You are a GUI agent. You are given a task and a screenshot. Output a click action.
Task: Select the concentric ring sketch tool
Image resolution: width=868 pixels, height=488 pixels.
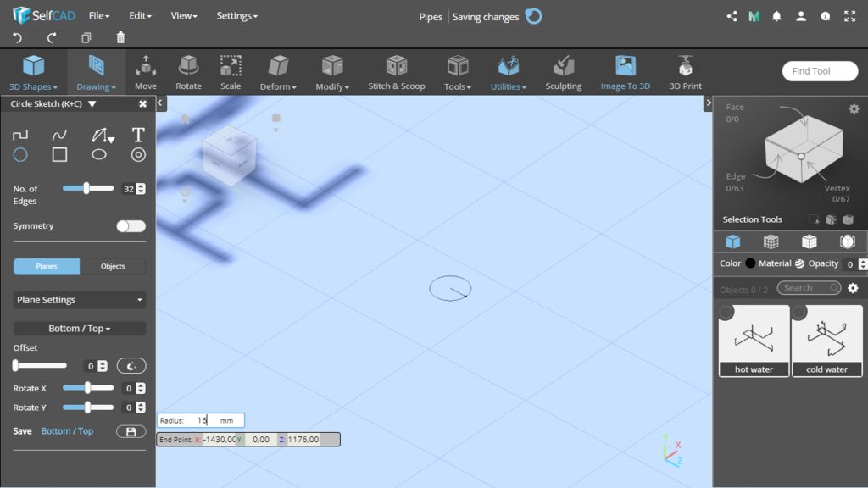138,155
